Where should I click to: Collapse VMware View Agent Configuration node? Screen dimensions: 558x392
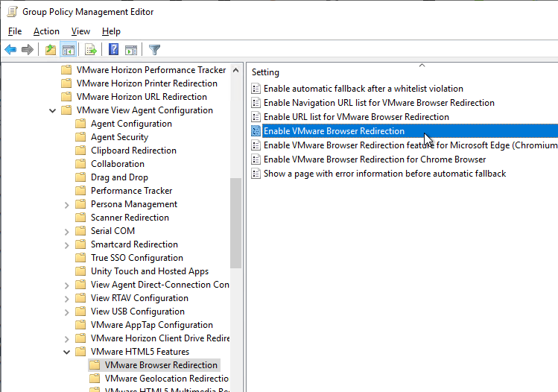click(52, 111)
